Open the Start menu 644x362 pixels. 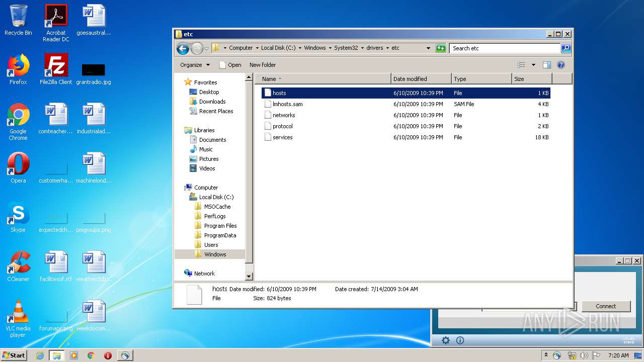point(14,355)
